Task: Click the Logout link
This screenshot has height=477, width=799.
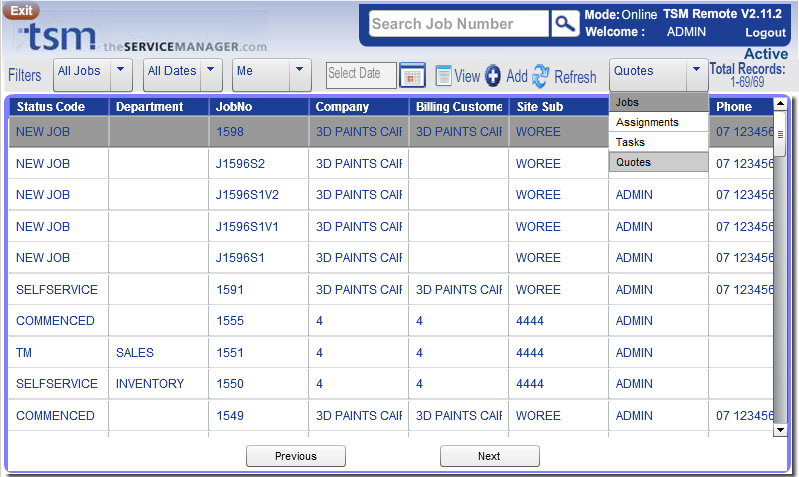Action: [765, 33]
